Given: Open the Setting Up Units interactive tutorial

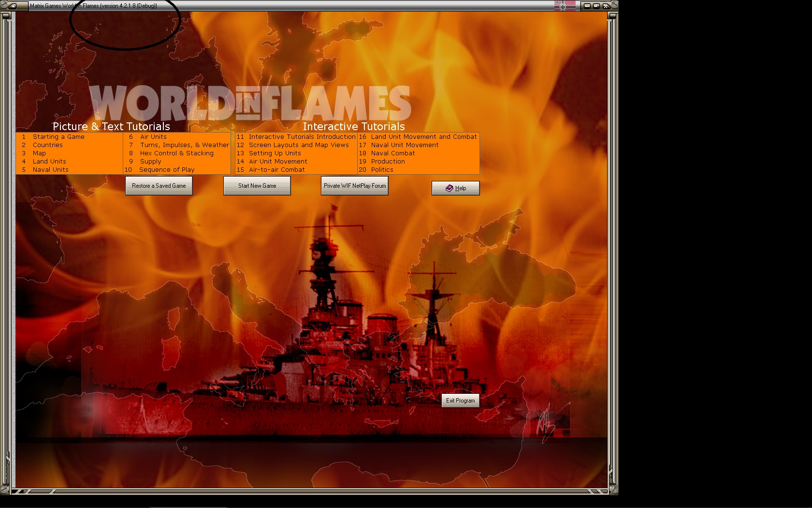Looking at the screenshot, I should pyautogui.click(x=275, y=153).
